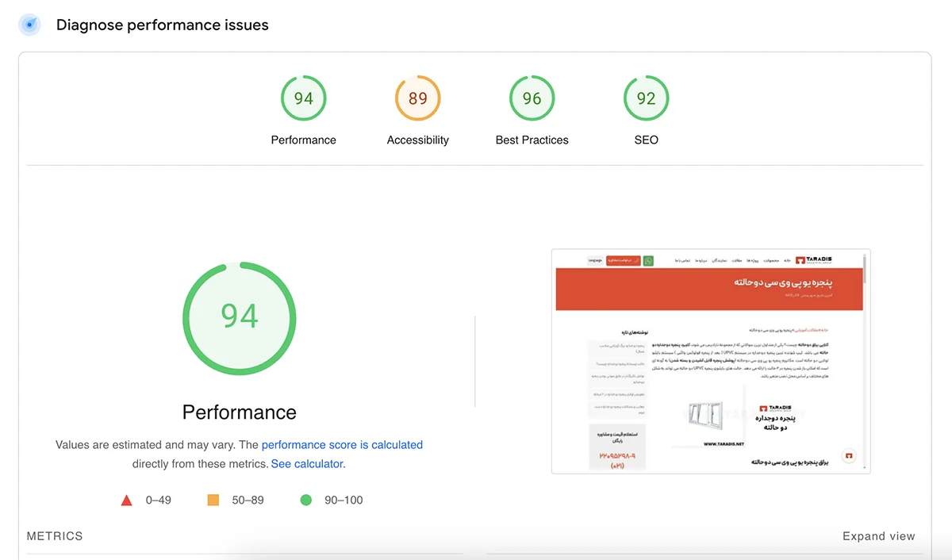Click the '50–89' legend text
The image size is (952, 560).
pos(248,501)
